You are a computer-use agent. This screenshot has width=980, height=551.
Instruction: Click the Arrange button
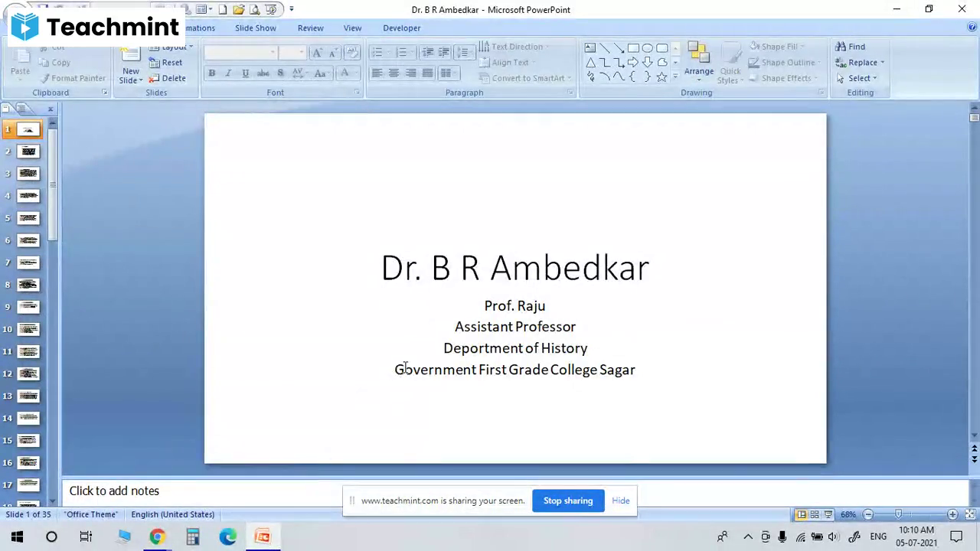click(x=698, y=61)
